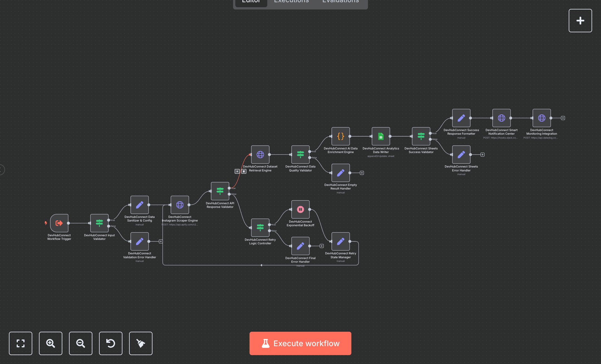Screen dimensions: 601x364
Task: Open add node panel with plus button
Action: click(x=580, y=21)
